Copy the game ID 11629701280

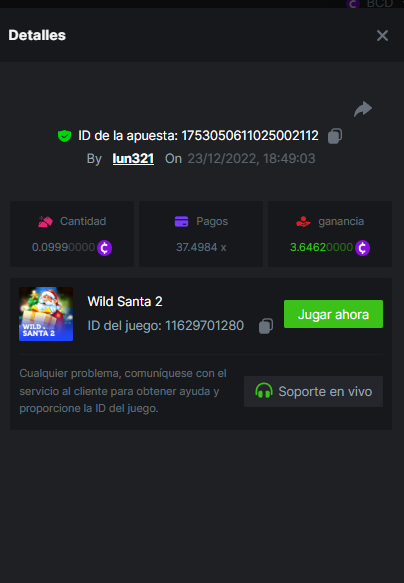pos(266,326)
